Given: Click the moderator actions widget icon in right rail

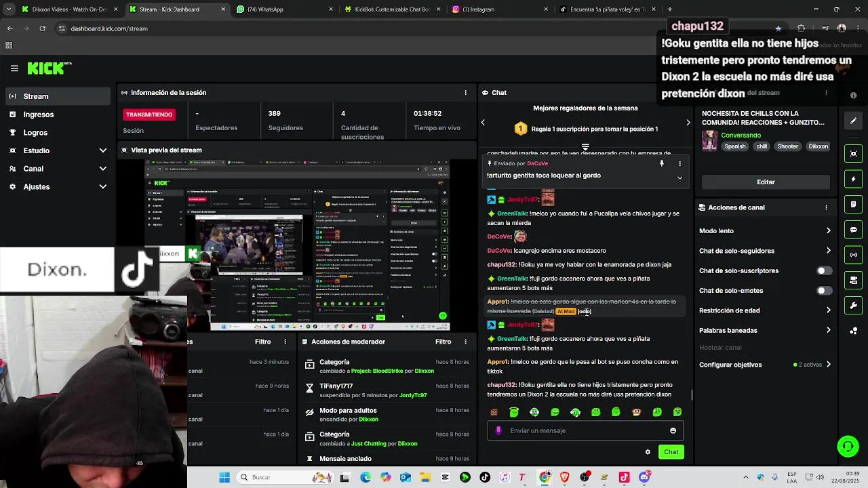Looking at the screenshot, I should 854,280.
